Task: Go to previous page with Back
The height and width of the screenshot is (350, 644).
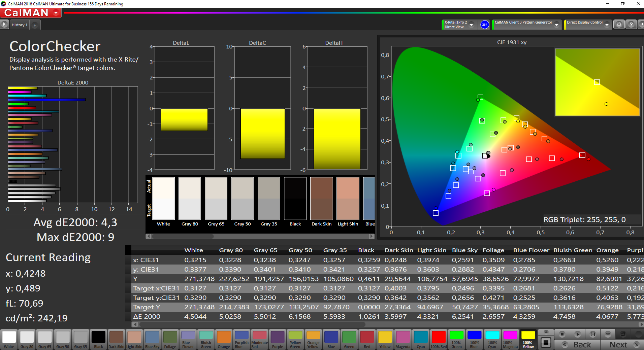Action: 577,345
